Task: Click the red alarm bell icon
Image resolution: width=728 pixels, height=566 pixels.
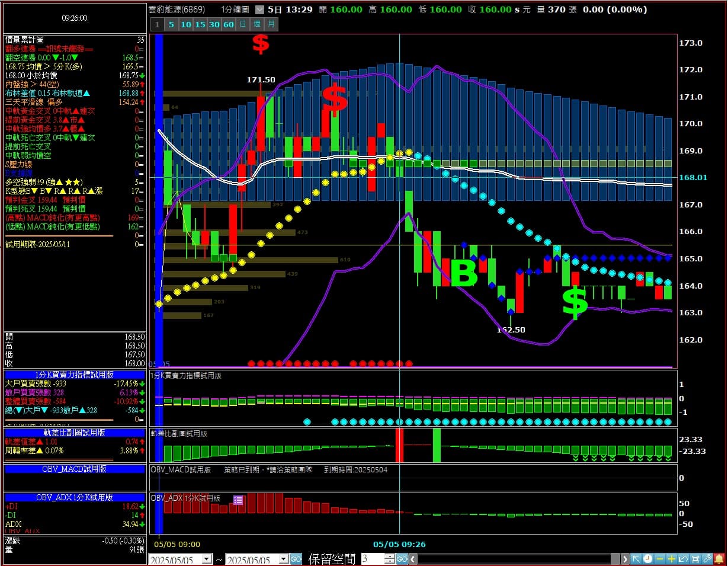Action: (719, 559)
